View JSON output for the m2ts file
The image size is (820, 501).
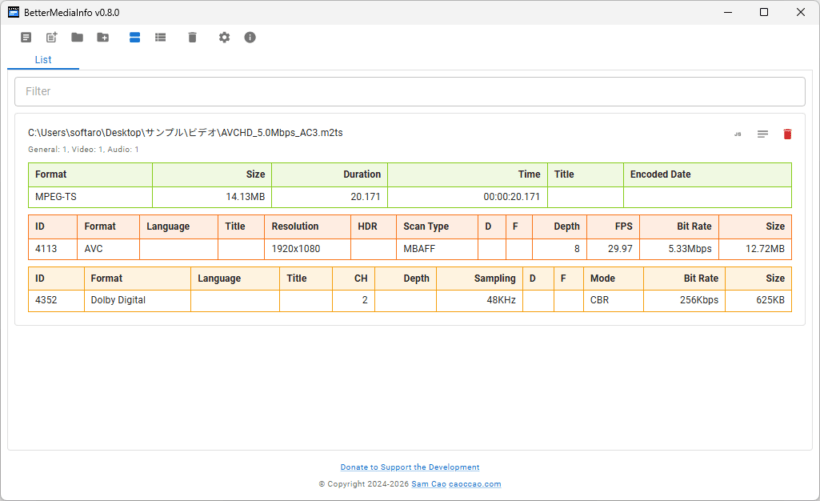737,134
